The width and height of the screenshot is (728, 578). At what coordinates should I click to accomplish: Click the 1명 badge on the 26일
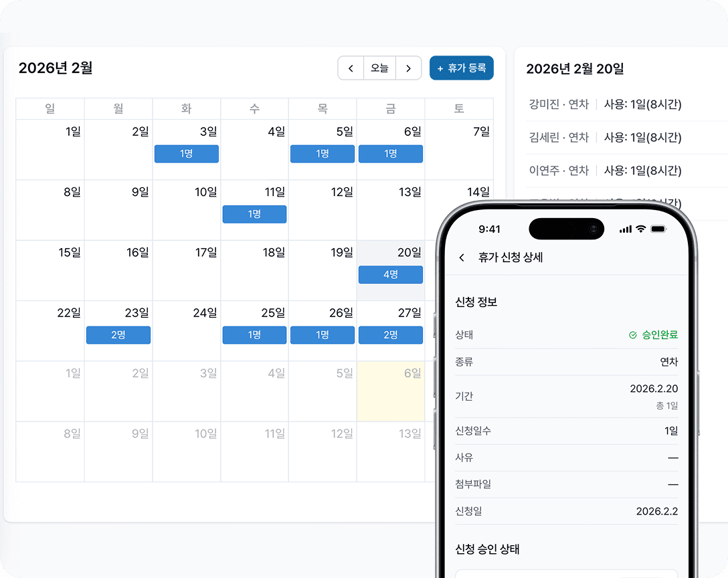[323, 335]
